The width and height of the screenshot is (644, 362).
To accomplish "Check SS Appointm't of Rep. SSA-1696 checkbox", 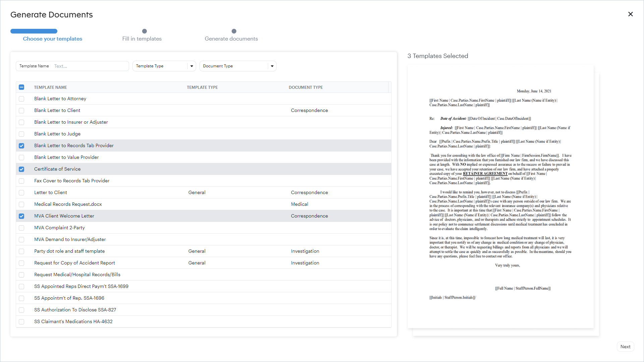I will pos(21,298).
